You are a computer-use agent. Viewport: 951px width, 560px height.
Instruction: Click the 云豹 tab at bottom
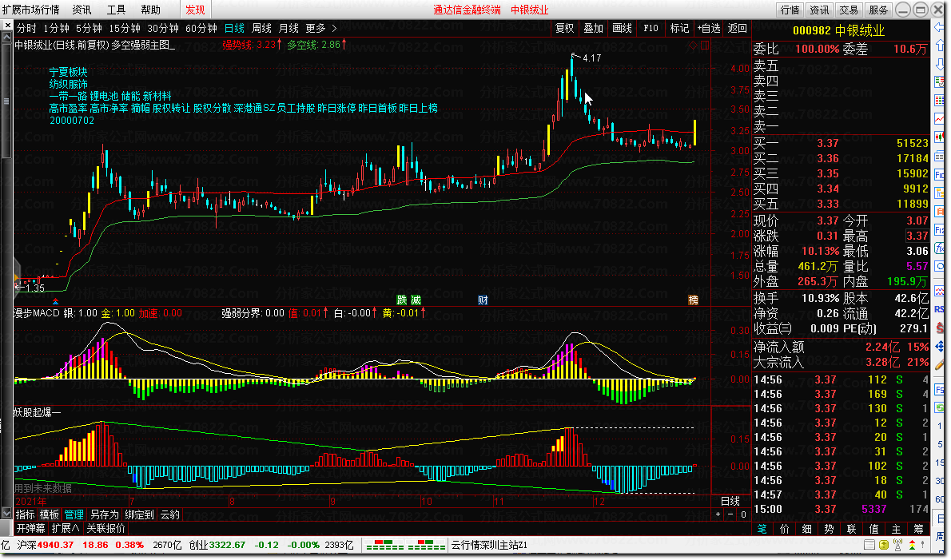[169, 514]
